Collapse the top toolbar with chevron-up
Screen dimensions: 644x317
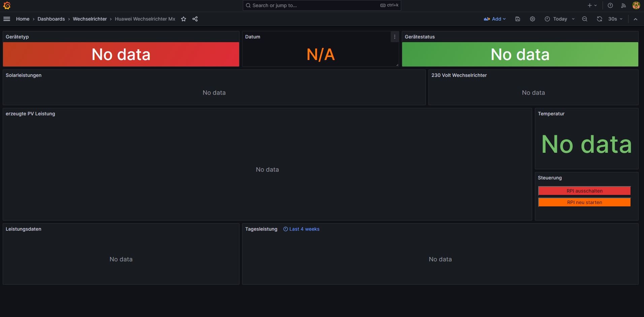pos(636,19)
